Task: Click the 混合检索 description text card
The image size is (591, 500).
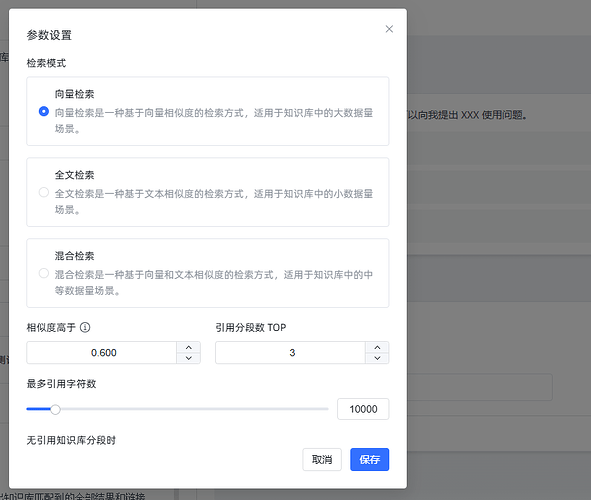Action: coord(214,283)
